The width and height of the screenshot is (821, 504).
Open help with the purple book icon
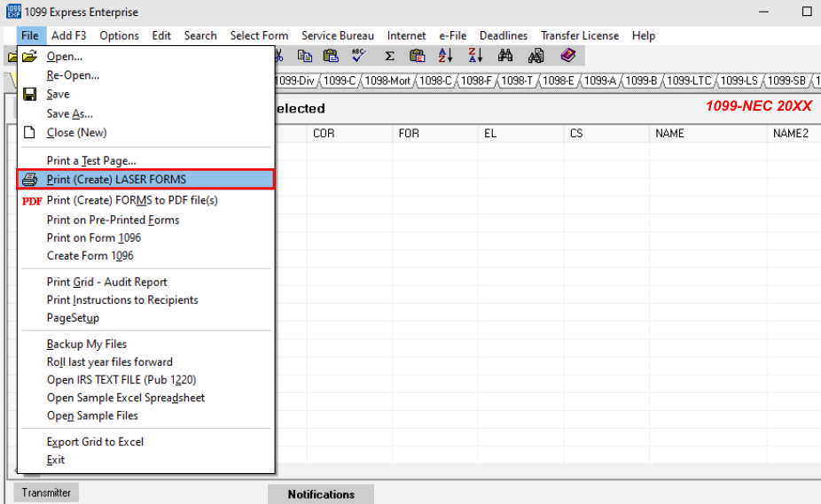click(x=567, y=56)
